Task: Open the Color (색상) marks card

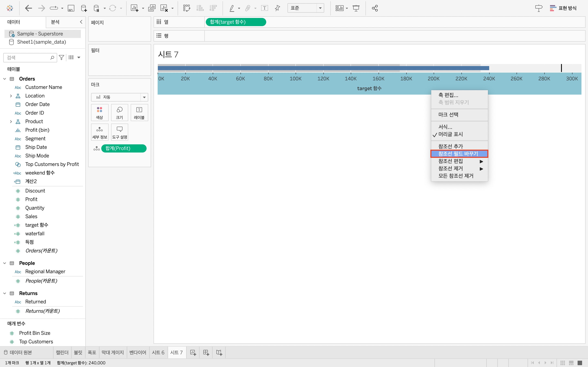Action: point(99,113)
